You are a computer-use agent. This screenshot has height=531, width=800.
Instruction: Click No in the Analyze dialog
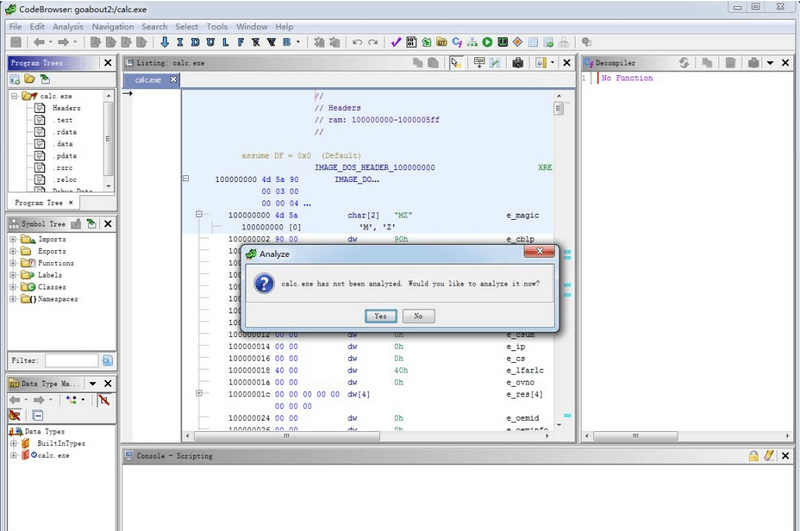tap(418, 315)
